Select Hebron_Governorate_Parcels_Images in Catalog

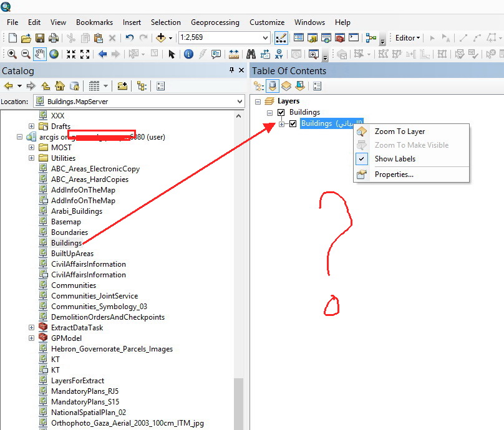pos(112,349)
